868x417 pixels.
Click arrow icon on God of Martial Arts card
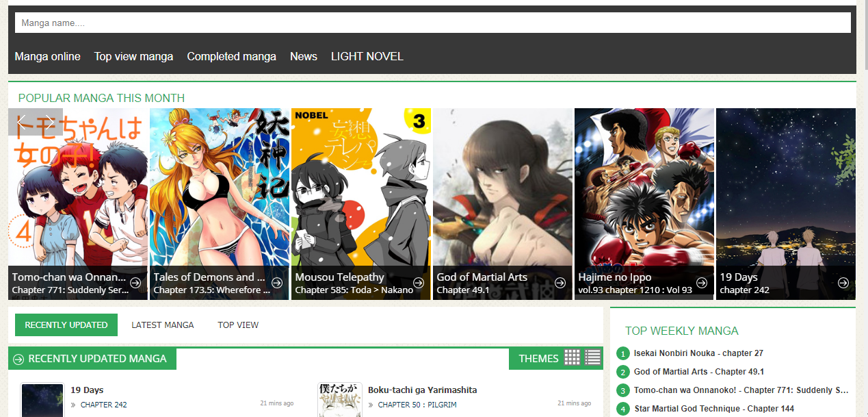(560, 283)
